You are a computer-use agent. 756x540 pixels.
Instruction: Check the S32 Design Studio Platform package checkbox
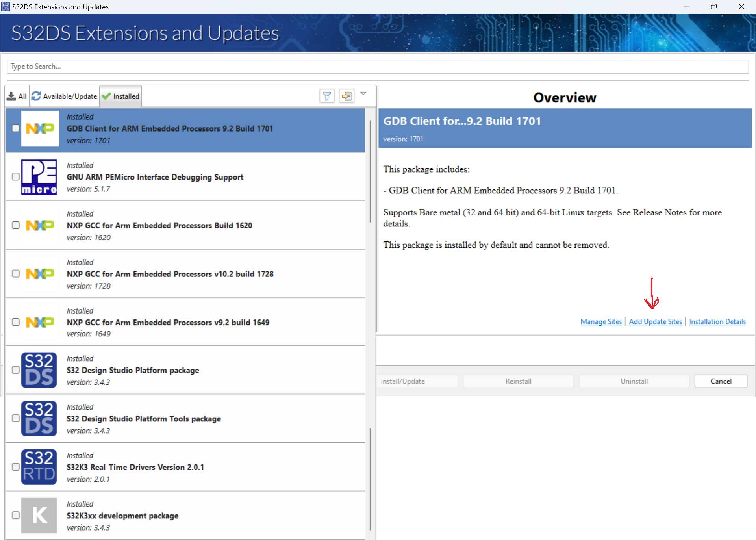[16, 369]
